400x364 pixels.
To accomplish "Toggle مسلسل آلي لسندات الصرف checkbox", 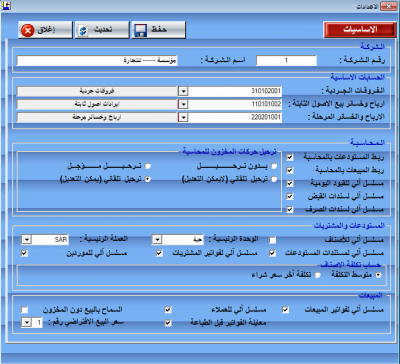I will (290, 209).
